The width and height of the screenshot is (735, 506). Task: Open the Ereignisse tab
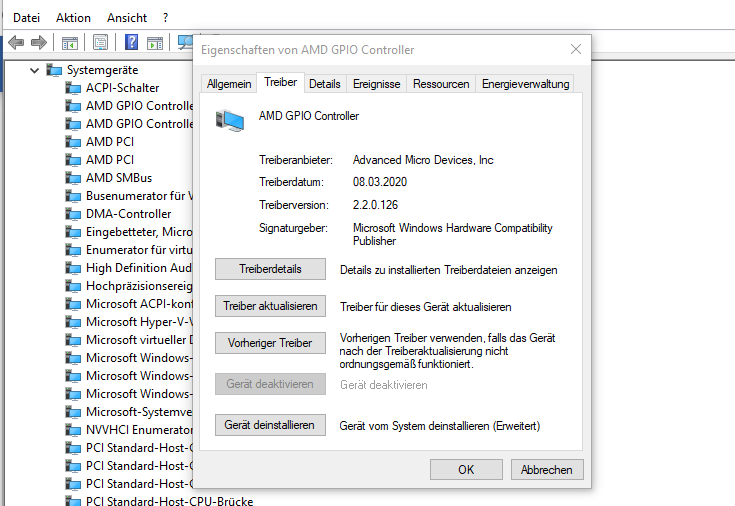point(376,84)
